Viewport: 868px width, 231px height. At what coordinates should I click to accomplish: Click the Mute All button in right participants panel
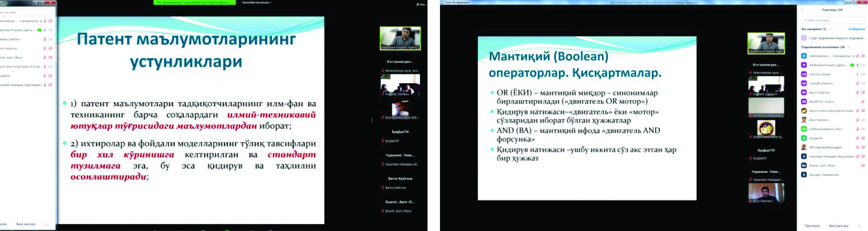tap(838, 226)
